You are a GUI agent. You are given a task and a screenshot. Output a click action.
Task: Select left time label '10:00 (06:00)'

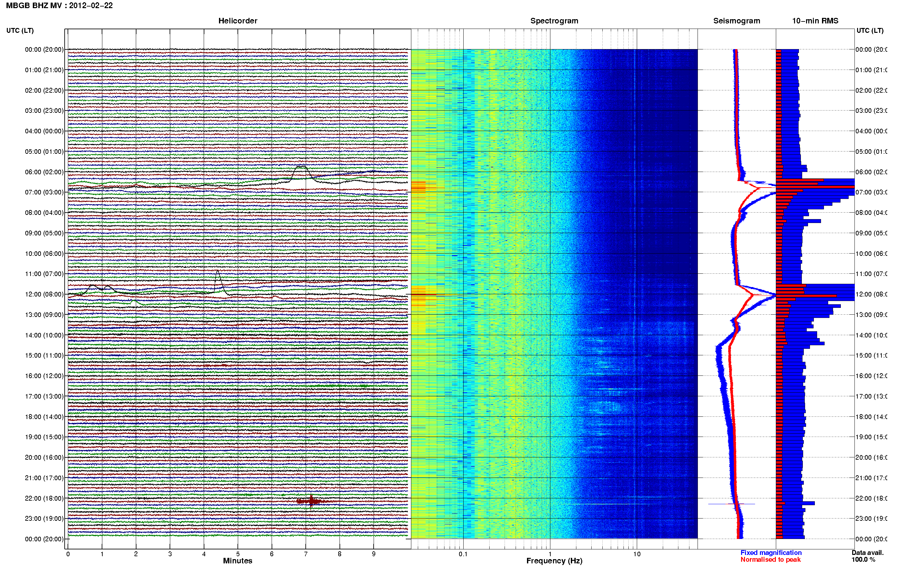[44, 254]
